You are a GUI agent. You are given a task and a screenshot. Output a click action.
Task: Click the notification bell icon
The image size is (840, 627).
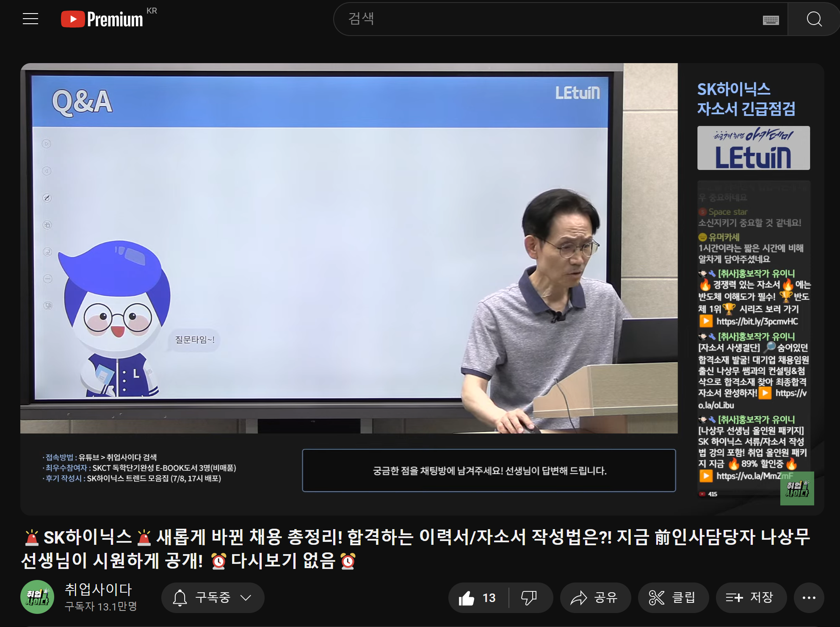click(180, 598)
